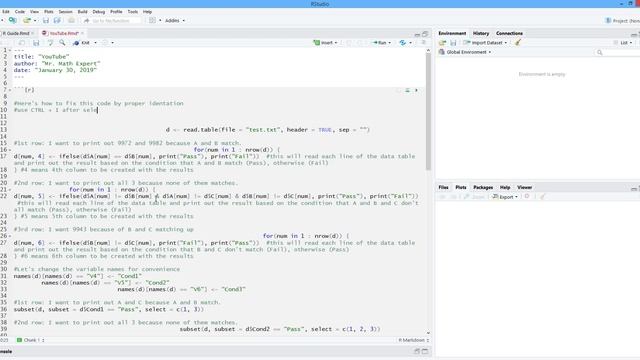
Task: Switch to the History tab
Action: pyautogui.click(x=481, y=33)
